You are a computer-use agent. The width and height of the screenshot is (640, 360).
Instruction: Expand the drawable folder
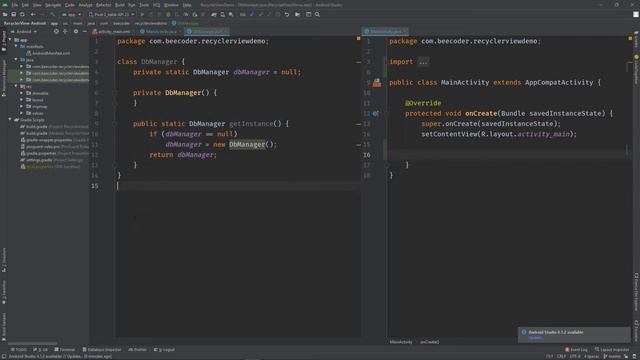click(x=22, y=93)
